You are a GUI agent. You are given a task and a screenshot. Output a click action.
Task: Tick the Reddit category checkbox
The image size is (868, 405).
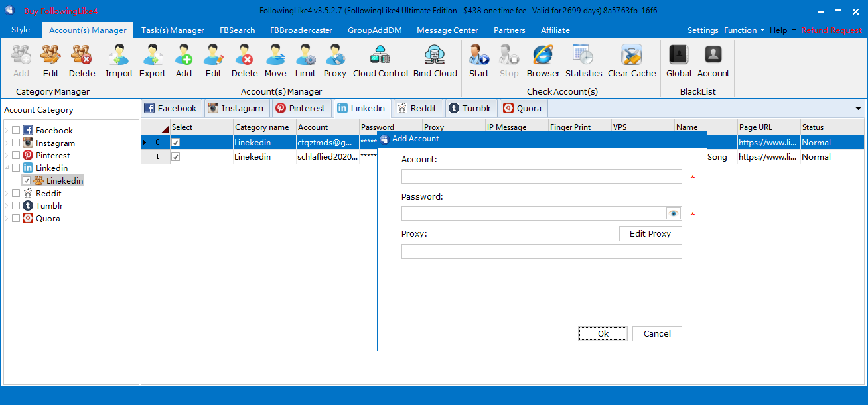click(16, 194)
